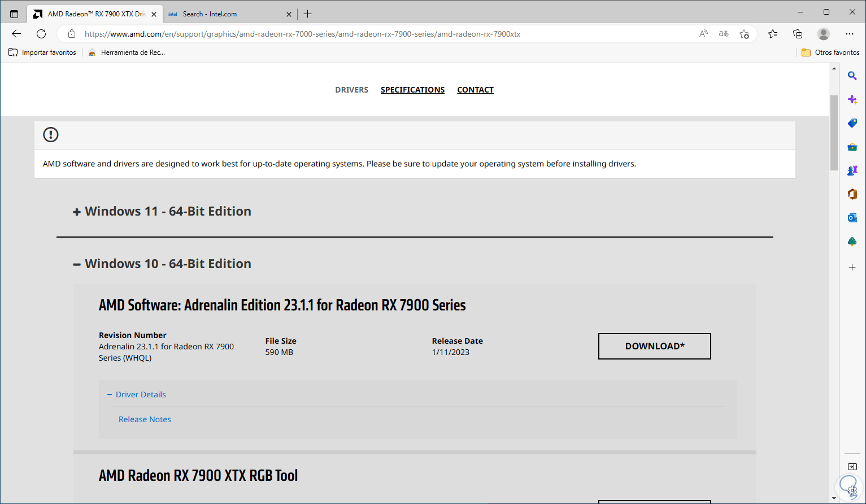
Task: Open the translate page icon
Action: pos(724,34)
